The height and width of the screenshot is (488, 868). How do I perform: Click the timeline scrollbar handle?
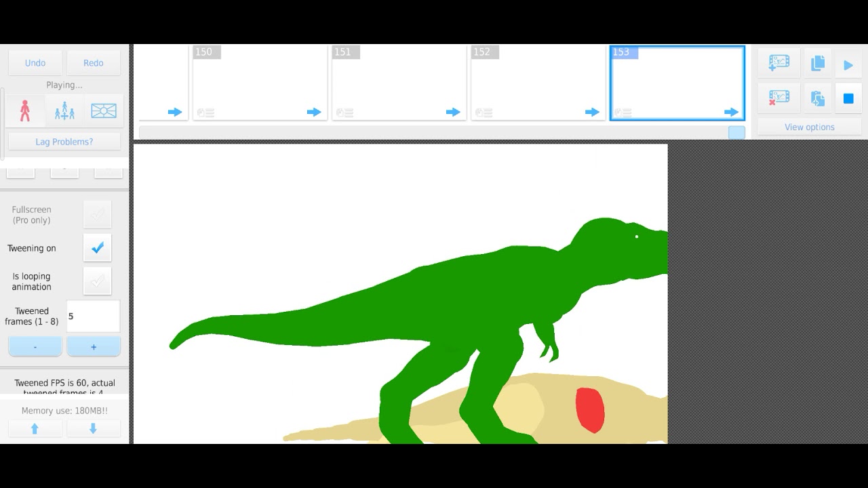tap(736, 133)
